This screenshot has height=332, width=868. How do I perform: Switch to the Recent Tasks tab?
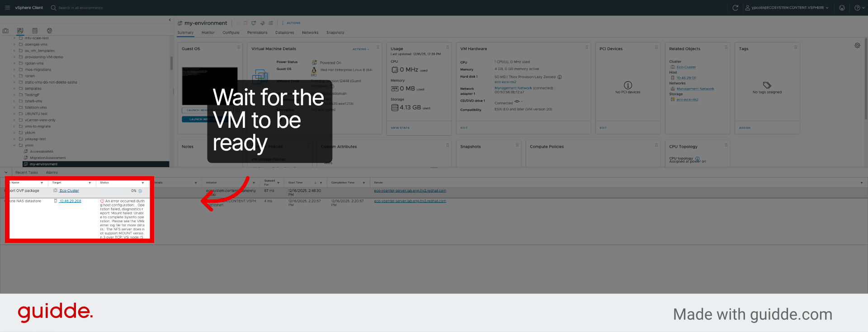27,173
